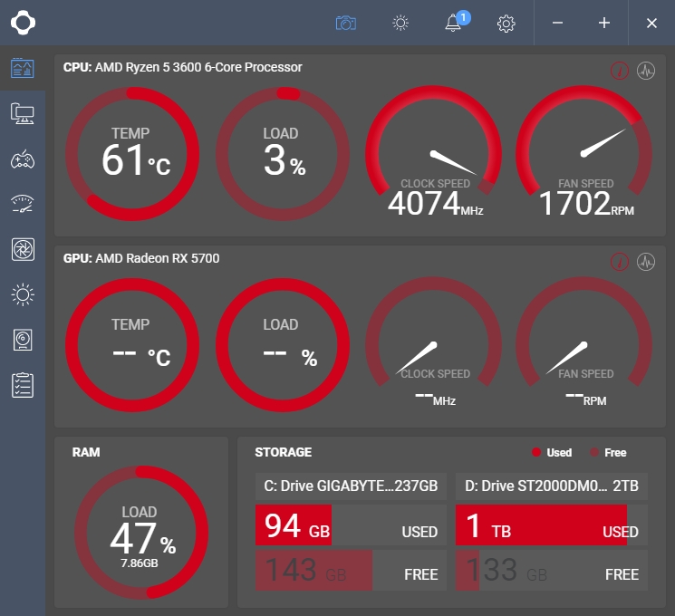Open the performance gauge icon in sidebar
The image size is (675, 616).
click(23, 204)
